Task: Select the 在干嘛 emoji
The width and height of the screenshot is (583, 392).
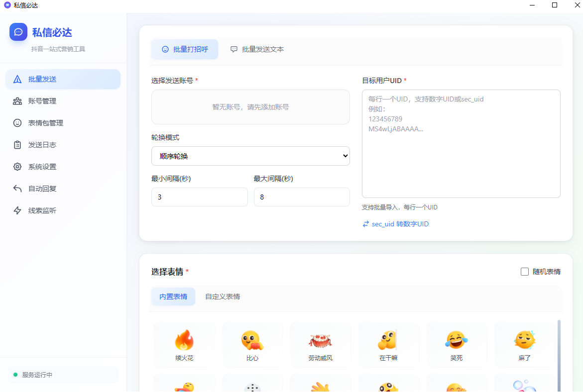Action: [x=388, y=345]
